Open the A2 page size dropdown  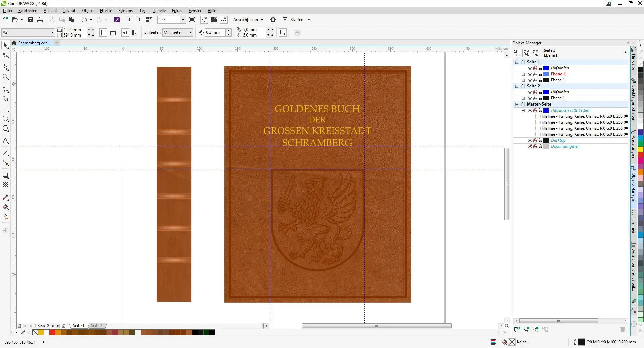click(x=52, y=32)
